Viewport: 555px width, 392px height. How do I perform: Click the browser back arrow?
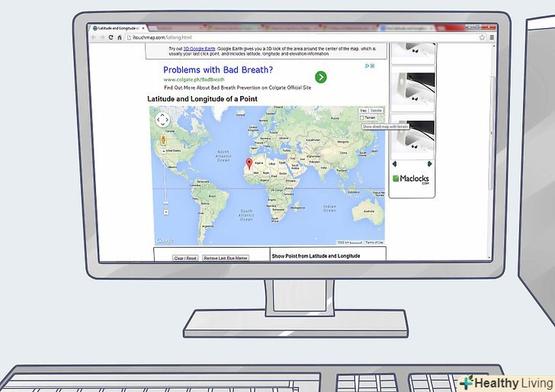click(x=94, y=37)
